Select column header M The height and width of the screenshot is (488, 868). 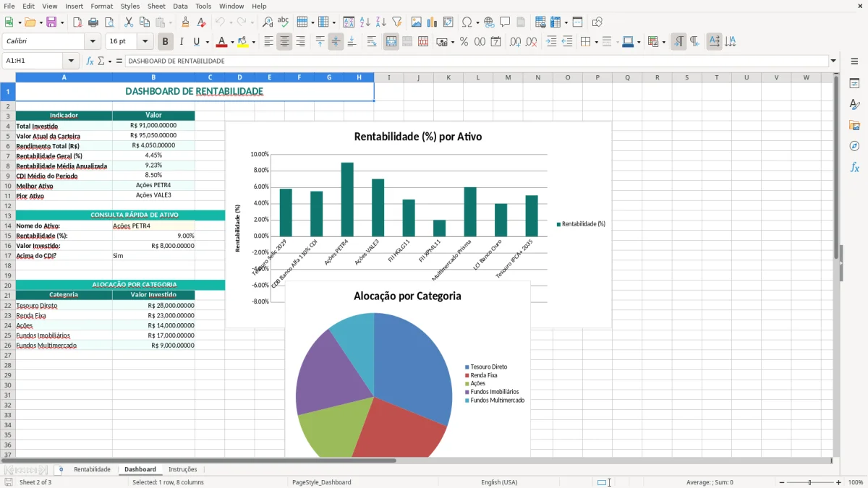(x=508, y=77)
